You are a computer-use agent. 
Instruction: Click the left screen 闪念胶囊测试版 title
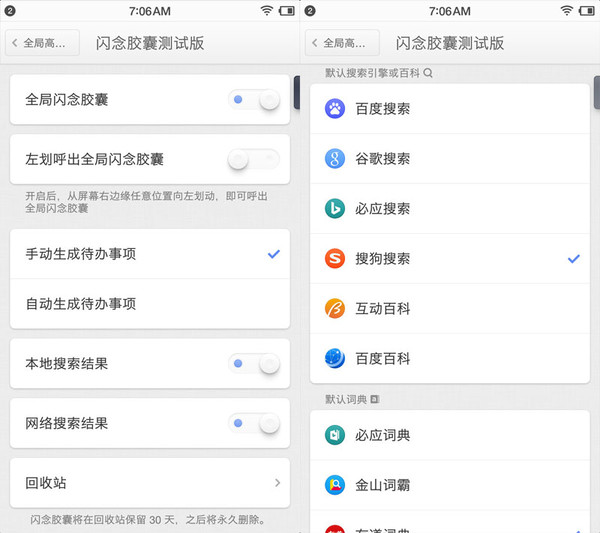tap(150, 43)
